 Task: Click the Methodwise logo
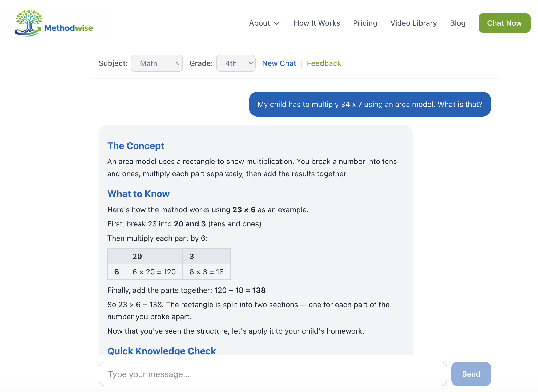click(x=53, y=23)
